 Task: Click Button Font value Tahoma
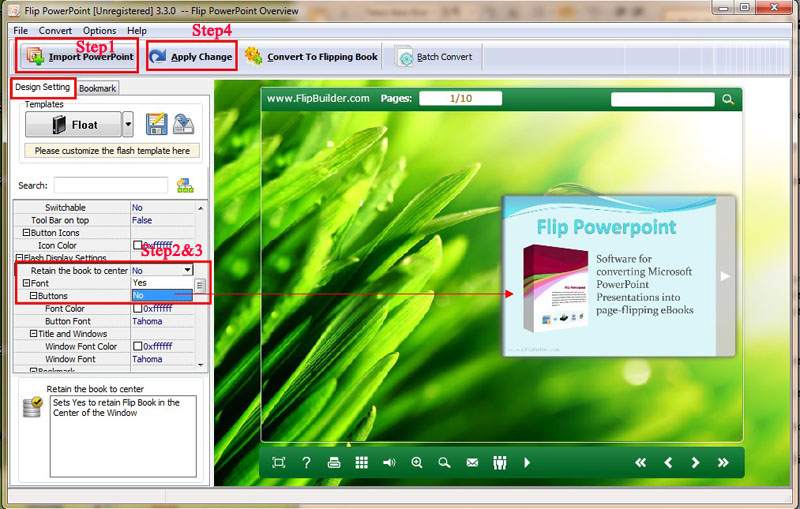pyautogui.click(x=147, y=321)
